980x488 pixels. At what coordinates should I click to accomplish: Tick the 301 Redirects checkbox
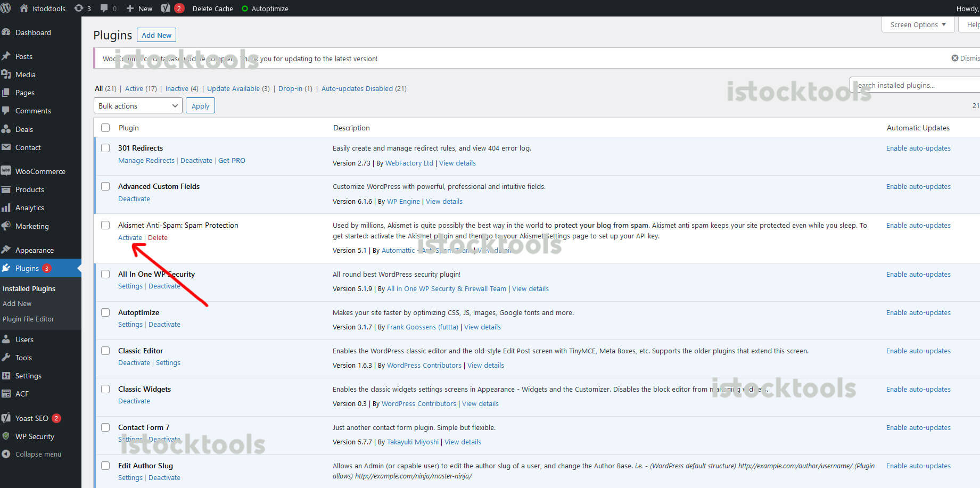point(105,148)
